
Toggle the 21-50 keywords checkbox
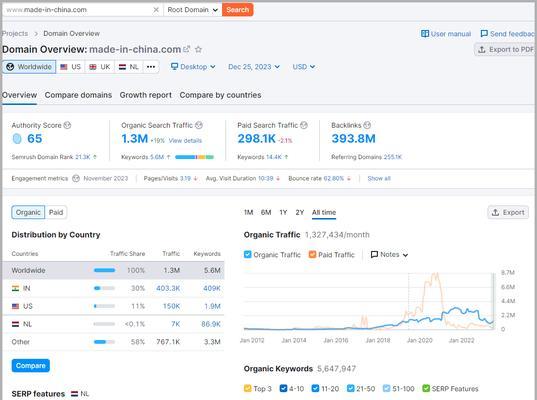tap(350, 388)
